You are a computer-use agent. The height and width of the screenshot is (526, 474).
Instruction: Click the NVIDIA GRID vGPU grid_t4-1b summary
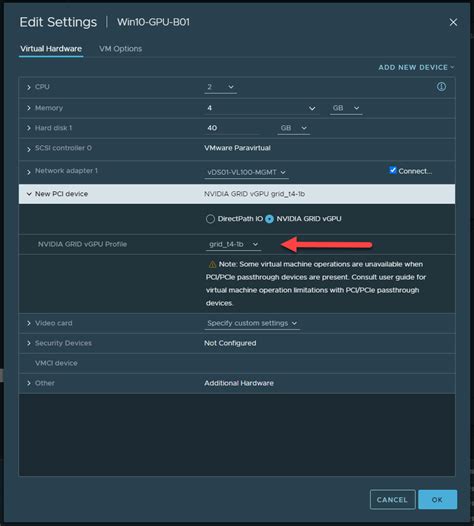click(x=254, y=194)
